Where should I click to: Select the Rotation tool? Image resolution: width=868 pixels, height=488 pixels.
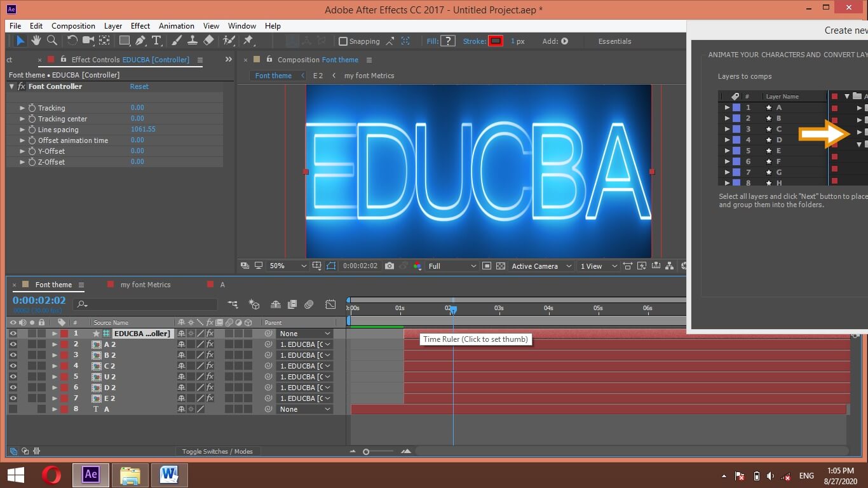(x=72, y=41)
